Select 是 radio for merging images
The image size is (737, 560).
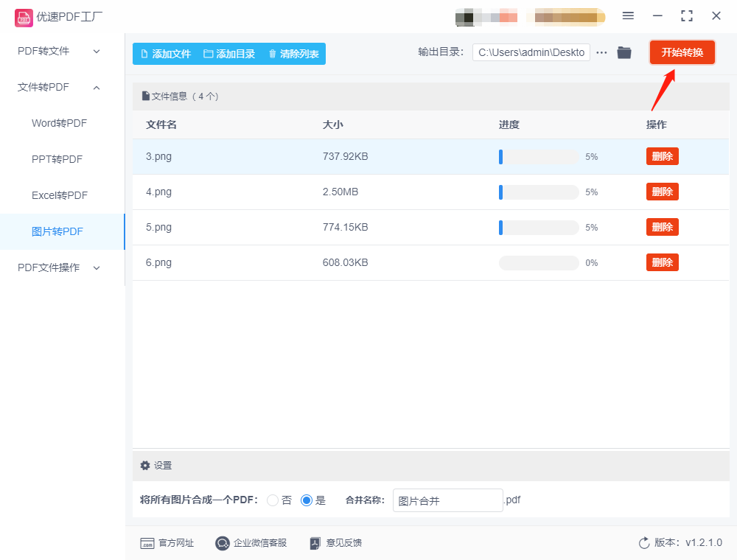click(307, 500)
